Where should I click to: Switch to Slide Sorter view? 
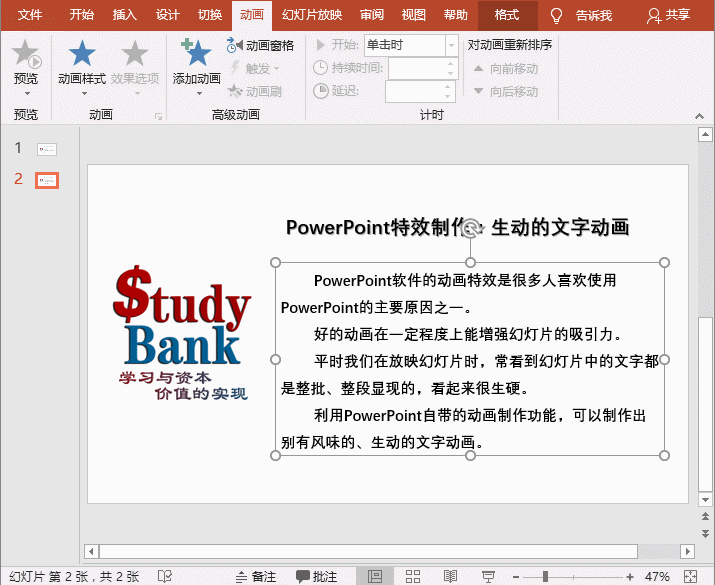click(413, 577)
